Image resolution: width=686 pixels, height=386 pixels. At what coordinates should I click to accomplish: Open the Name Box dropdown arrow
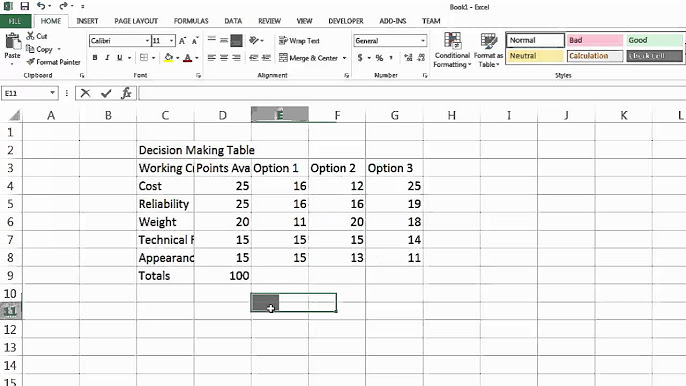click(52, 93)
